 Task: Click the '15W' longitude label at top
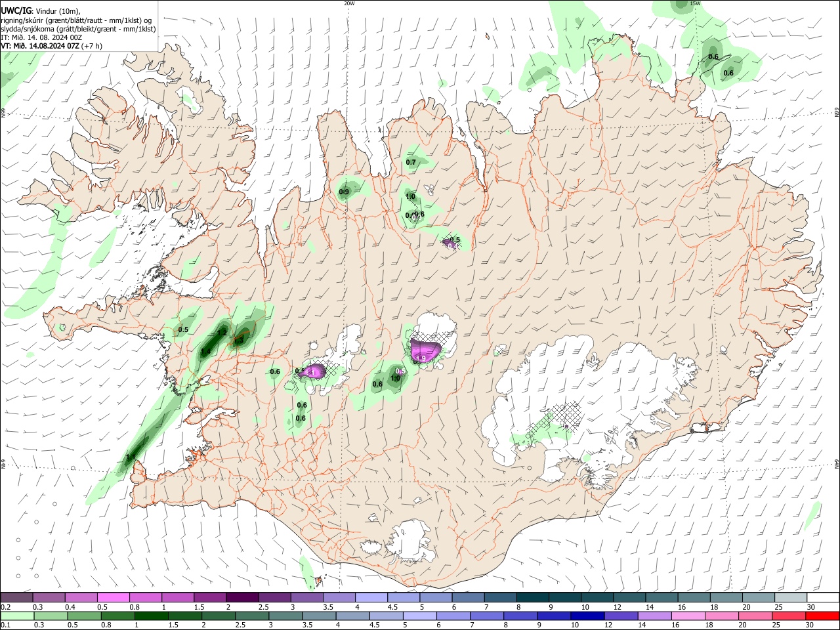tap(695, 3)
